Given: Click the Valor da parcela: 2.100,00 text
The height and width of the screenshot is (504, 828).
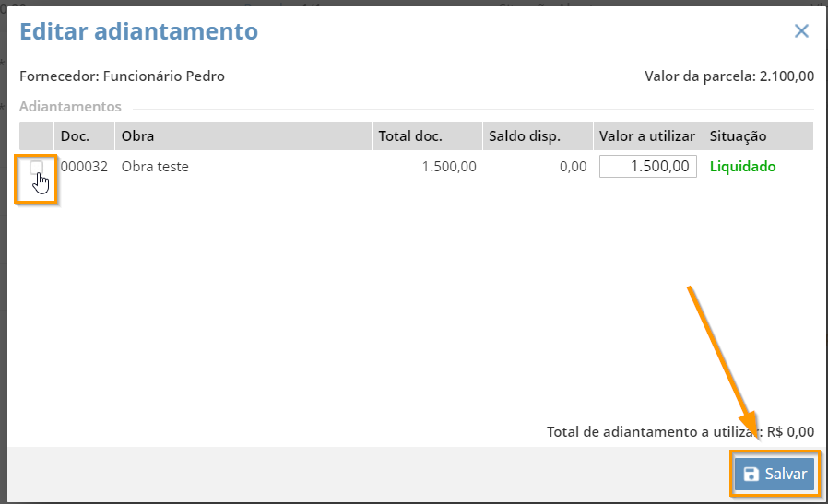Looking at the screenshot, I should click(729, 76).
